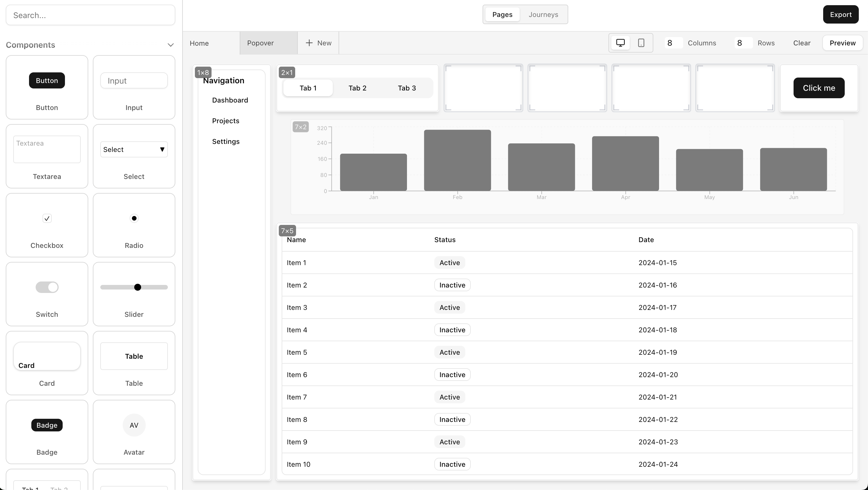Click Clear to empty the grid
Image resolution: width=868 pixels, height=490 pixels.
(802, 43)
